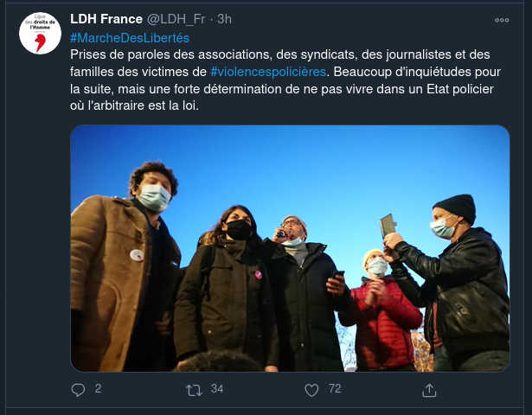Click the reply speech bubble icon

[78, 390]
